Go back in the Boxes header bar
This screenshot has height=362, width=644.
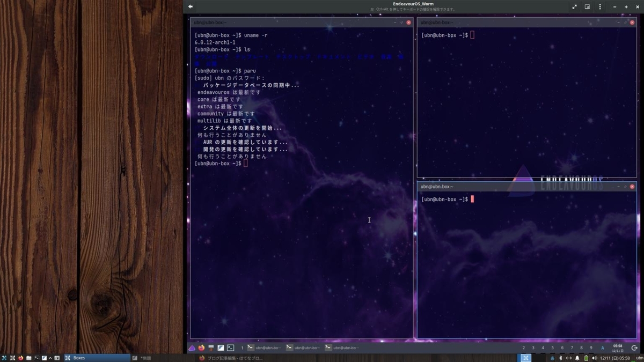coord(191,7)
